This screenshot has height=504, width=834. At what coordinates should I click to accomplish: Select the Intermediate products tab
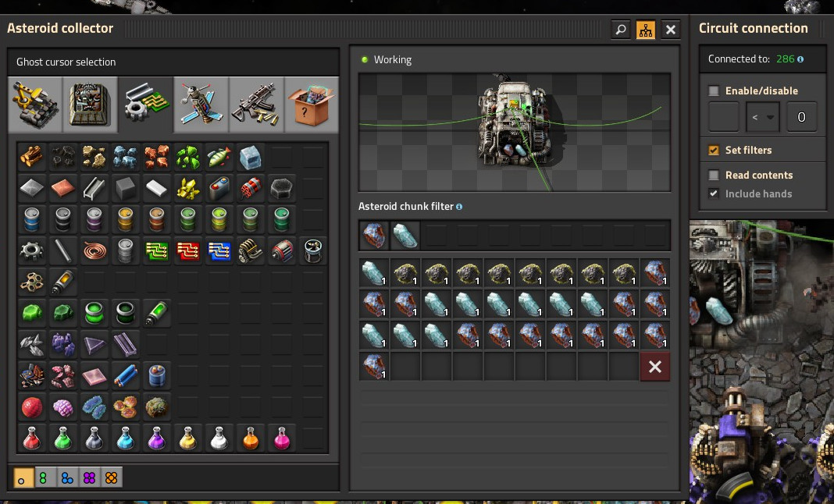(146, 105)
